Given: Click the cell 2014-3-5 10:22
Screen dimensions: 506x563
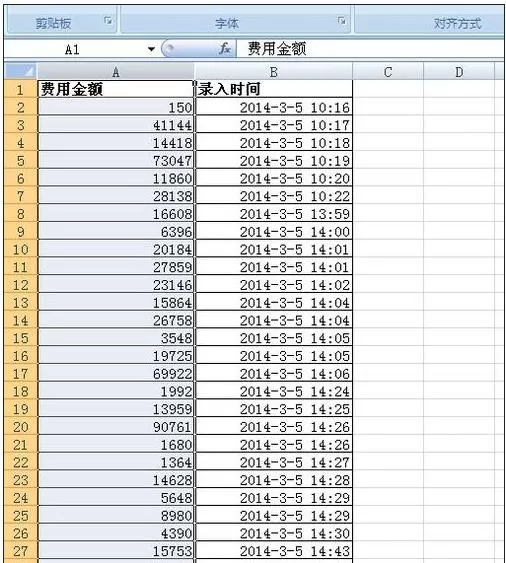Looking at the screenshot, I should [274, 195].
